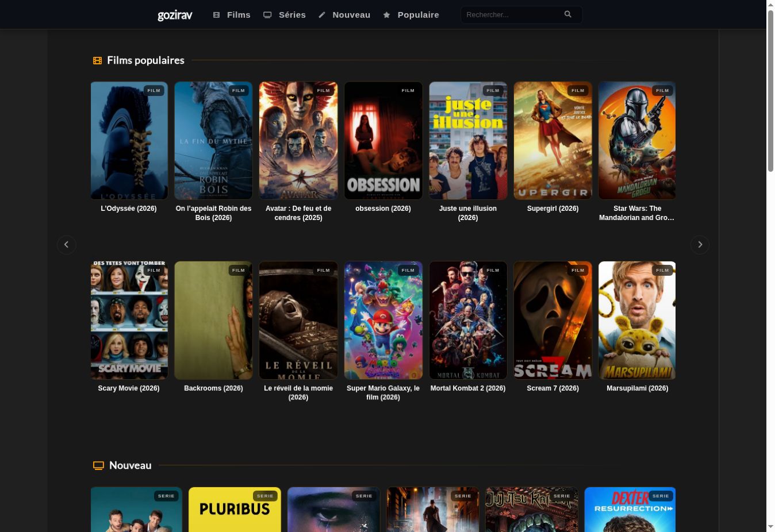Screen dimensions: 775x532
Task: Open the Jujutsu Kaisen series card
Action: tap(532, 510)
